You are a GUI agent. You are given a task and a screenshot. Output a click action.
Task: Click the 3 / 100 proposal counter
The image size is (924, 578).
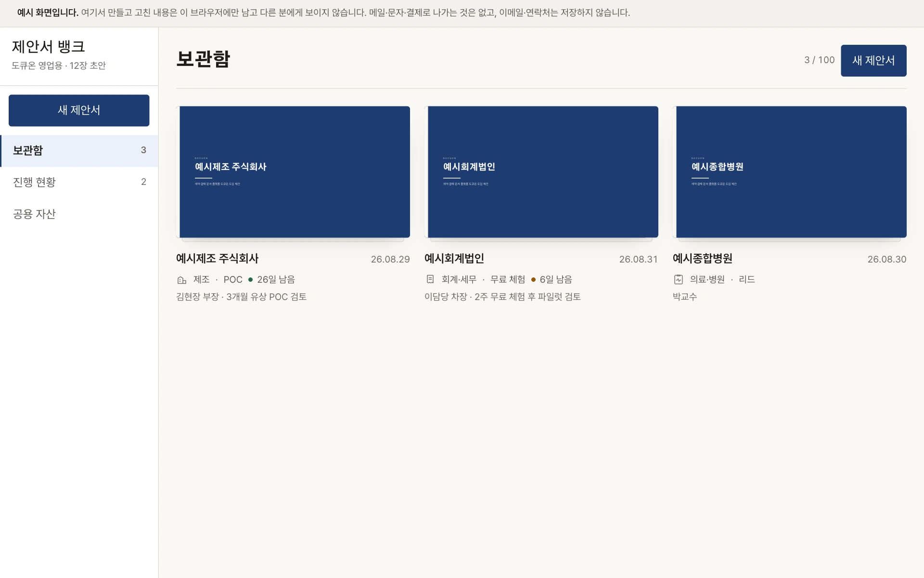pos(819,60)
